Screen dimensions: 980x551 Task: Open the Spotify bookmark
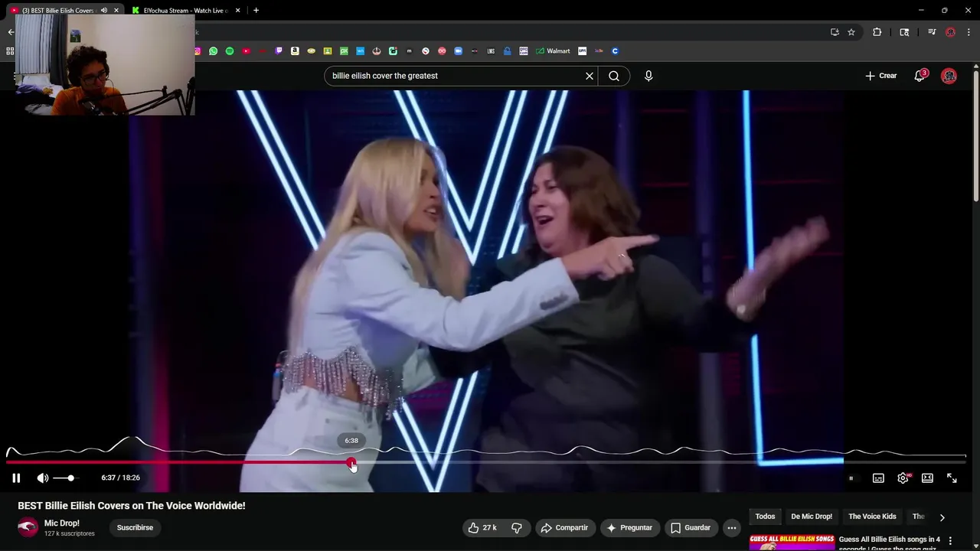pos(230,51)
